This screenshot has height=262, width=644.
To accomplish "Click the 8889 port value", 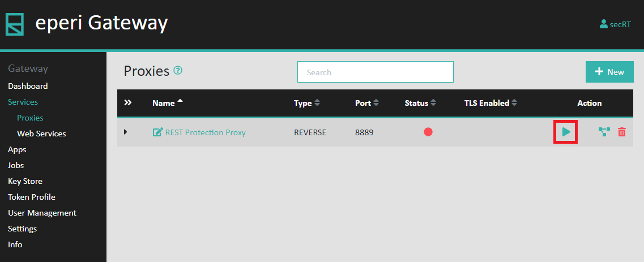I will click(x=364, y=132).
